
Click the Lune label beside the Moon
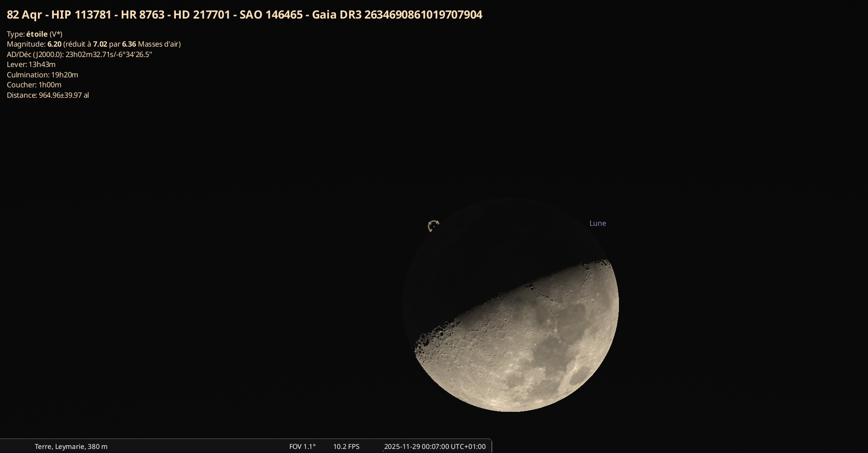[x=597, y=223]
